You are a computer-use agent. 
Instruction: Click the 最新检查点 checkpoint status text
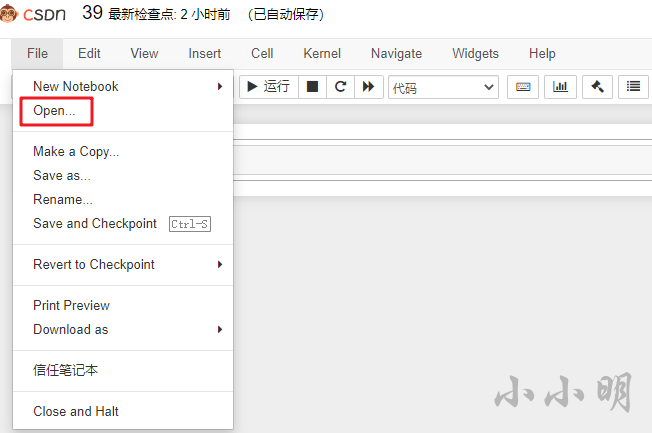[x=169, y=15]
